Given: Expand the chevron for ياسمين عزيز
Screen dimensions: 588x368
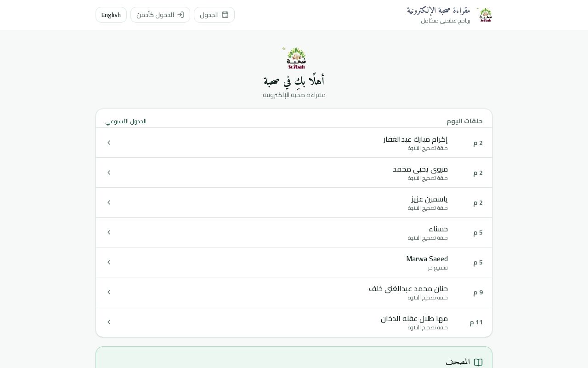Looking at the screenshot, I should pyautogui.click(x=109, y=202).
